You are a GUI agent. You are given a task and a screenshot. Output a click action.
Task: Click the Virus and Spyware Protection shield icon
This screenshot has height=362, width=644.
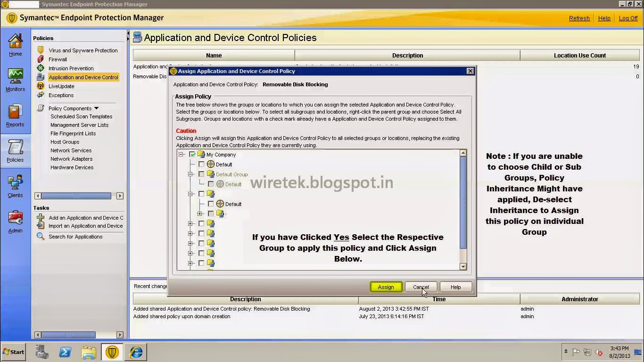tap(41, 50)
